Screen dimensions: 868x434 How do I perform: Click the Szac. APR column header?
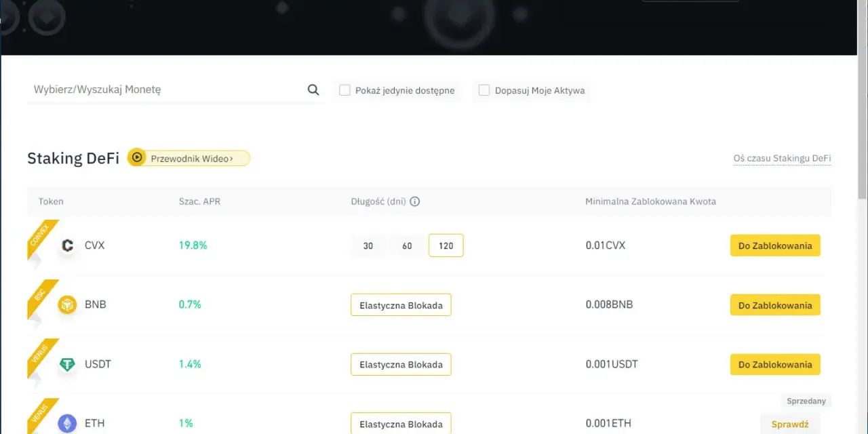point(199,201)
